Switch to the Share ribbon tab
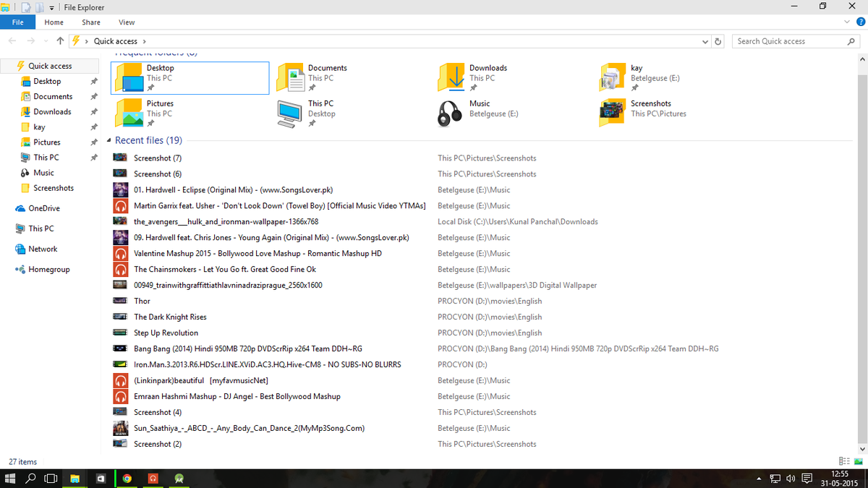868x488 pixels. pos(91,22)
